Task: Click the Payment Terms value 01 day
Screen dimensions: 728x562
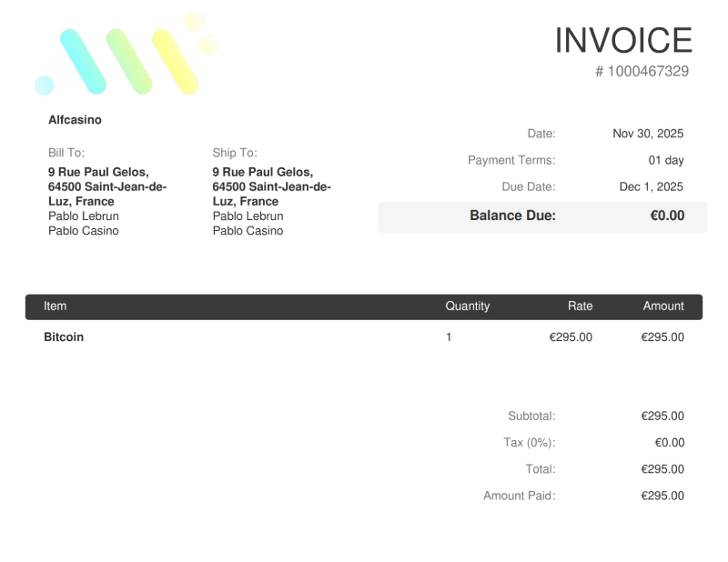Action: pyautogui.click(x=665, y=160)
